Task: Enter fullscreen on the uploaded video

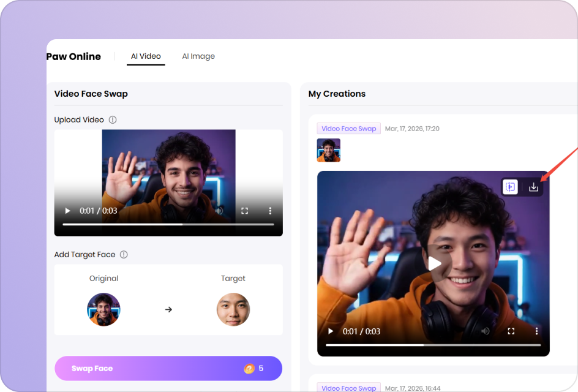Action: [244, 211]
